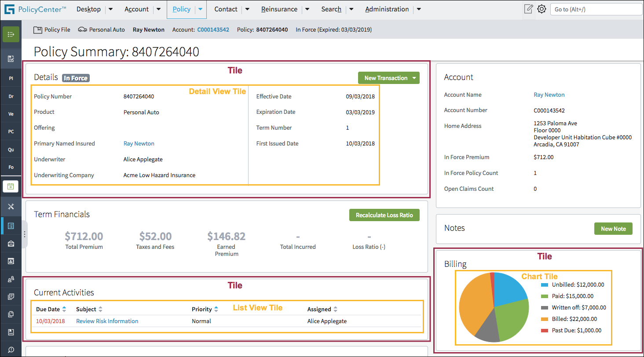Switch to the Desktop menu
Viewport: 644px width, 357px height.
pos(88,9)
